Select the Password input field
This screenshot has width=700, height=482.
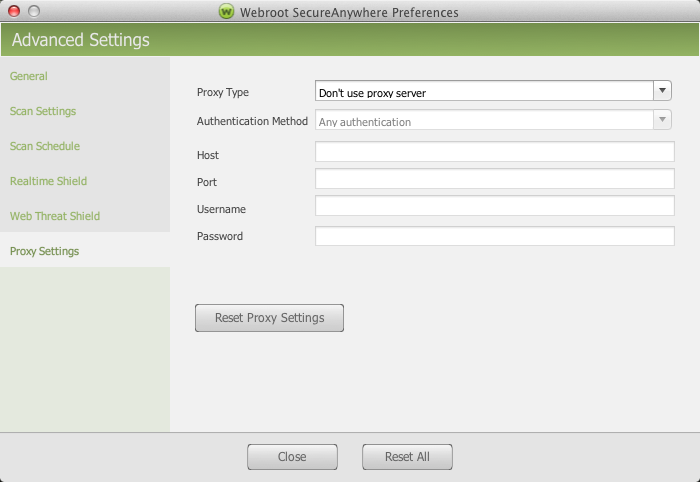(x=494, y=236)
